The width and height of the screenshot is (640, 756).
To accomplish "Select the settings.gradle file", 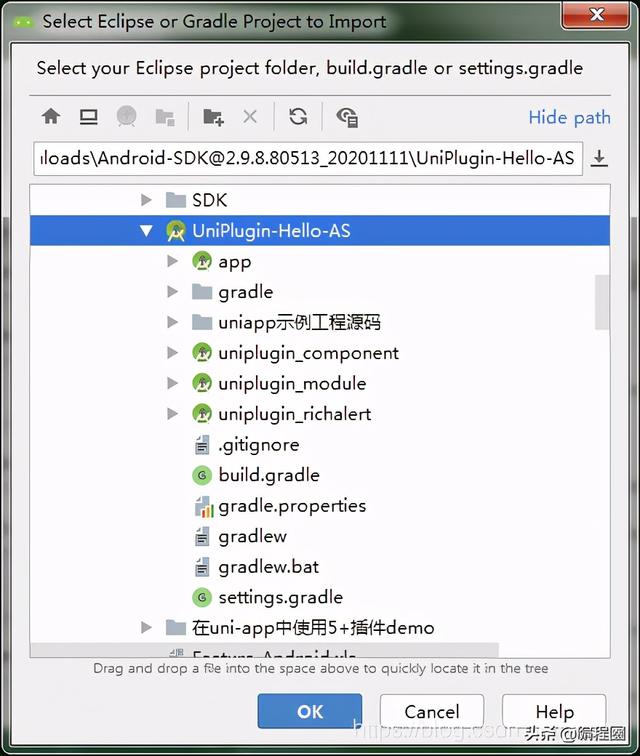I will point(320,597).
